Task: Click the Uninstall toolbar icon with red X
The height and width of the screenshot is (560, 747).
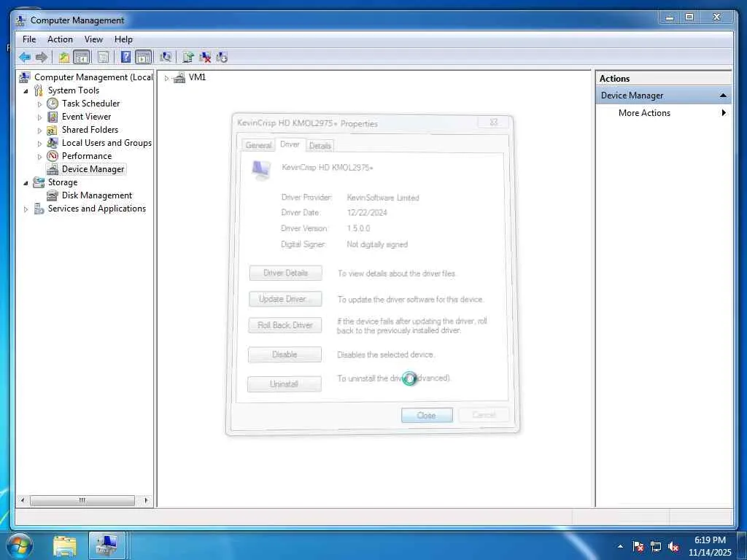Action: pos(205,58)
